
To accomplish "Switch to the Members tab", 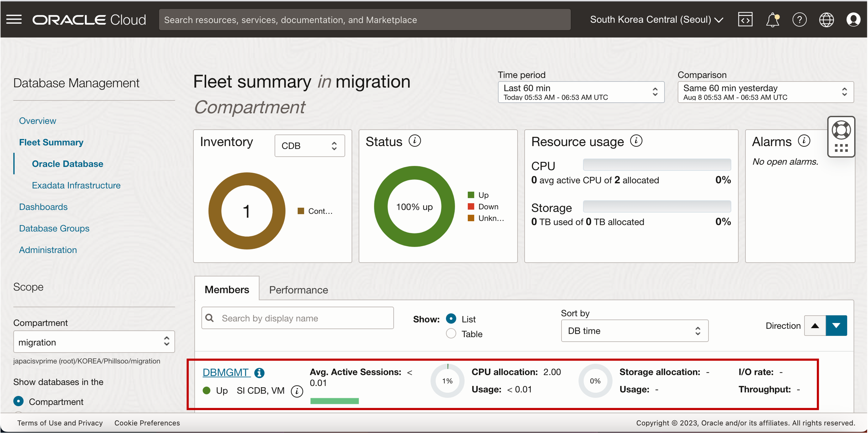I will 227,289.
